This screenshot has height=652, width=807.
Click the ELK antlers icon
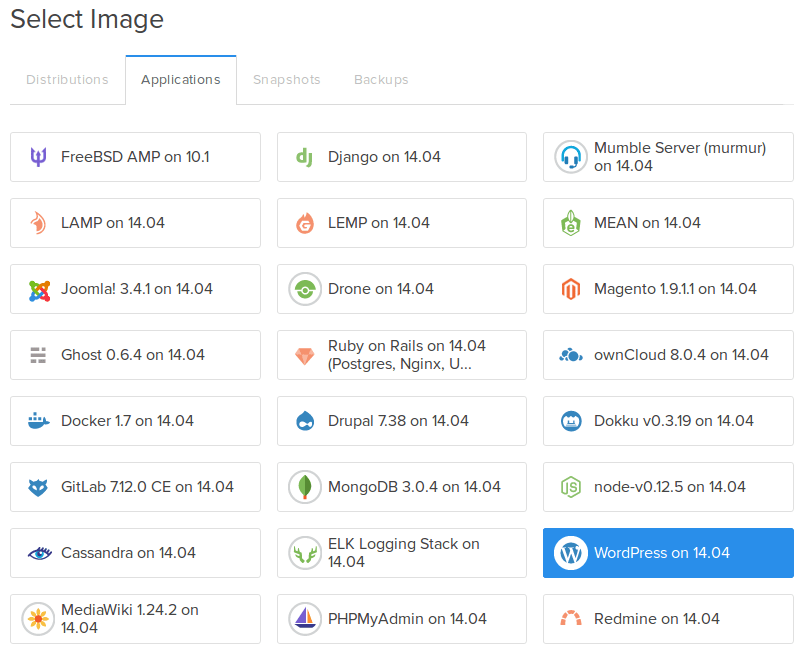pyautogui.click(x=305, y=553)
